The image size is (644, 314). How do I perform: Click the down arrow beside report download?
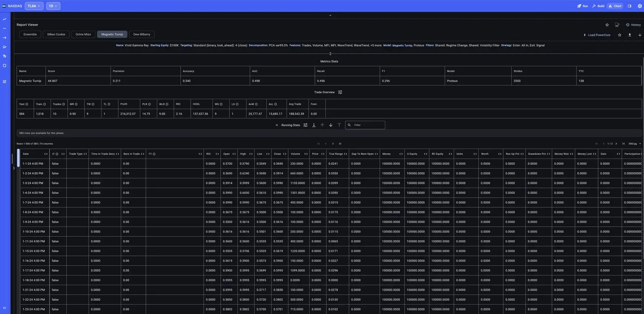point(640,35)
